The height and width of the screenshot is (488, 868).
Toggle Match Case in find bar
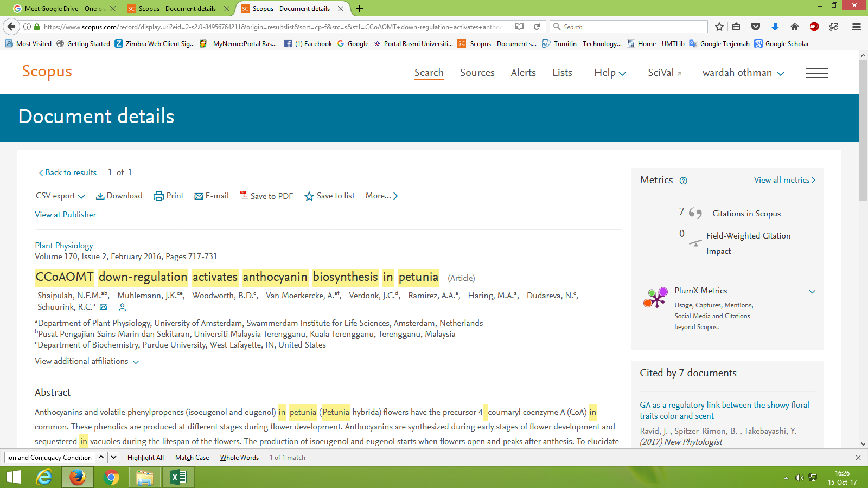[x=192, y=458]
